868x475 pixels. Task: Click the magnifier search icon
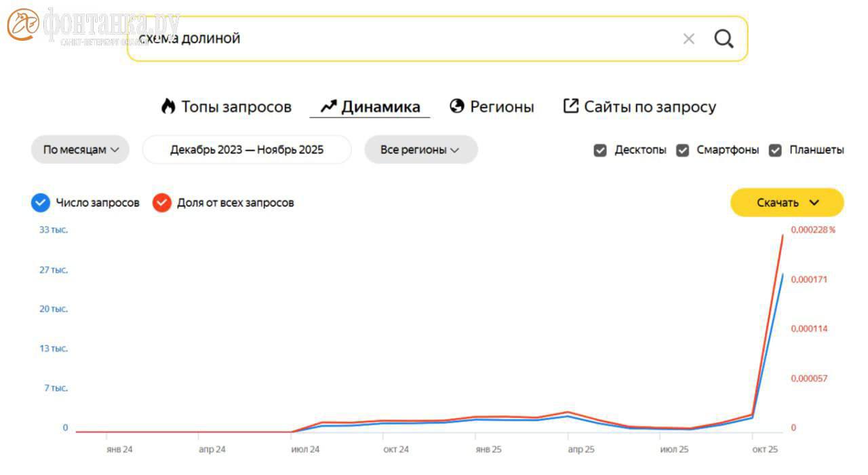tap(724, 39)
